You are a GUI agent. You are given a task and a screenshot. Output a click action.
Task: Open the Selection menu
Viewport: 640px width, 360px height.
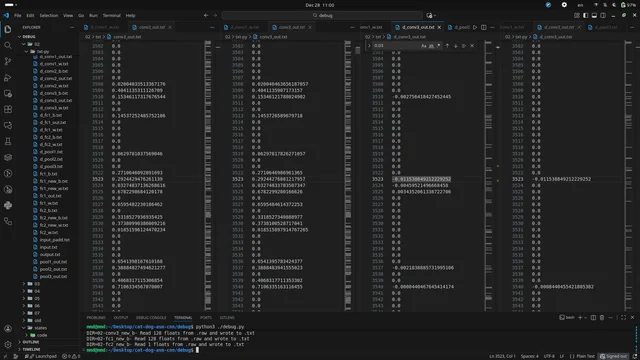coord(49,16)
